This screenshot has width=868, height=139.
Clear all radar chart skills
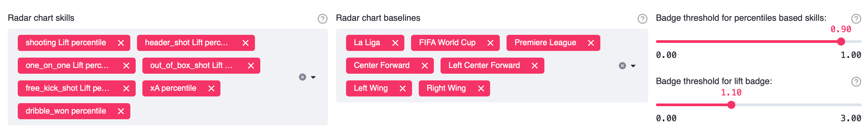click(303, 77)
